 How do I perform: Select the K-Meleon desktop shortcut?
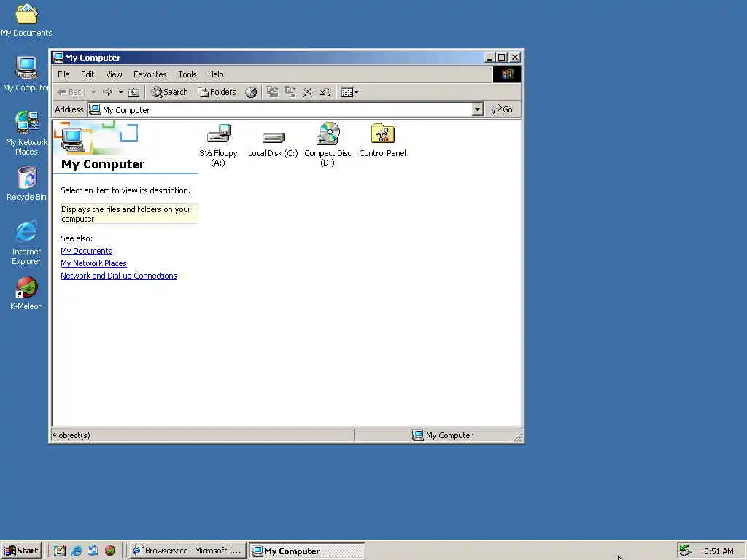26,293
